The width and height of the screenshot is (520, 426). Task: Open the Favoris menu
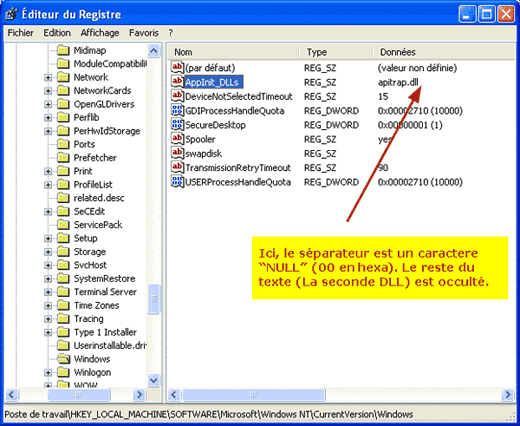[x=144, y=33]
